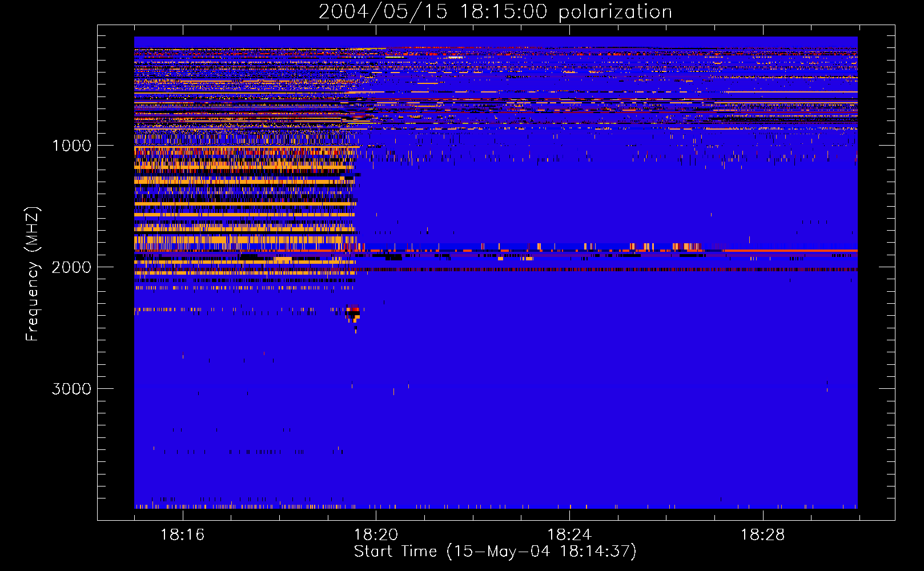924x571 pixels.
Task: Click the 18:28 time axis label
Action: [x=763, y=534]
